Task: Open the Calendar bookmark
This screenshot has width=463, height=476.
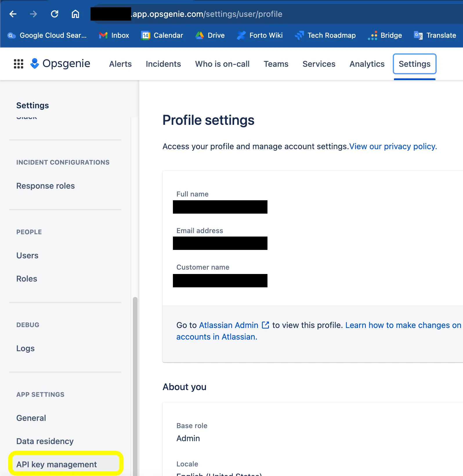Action: click(x=162, y=35)
